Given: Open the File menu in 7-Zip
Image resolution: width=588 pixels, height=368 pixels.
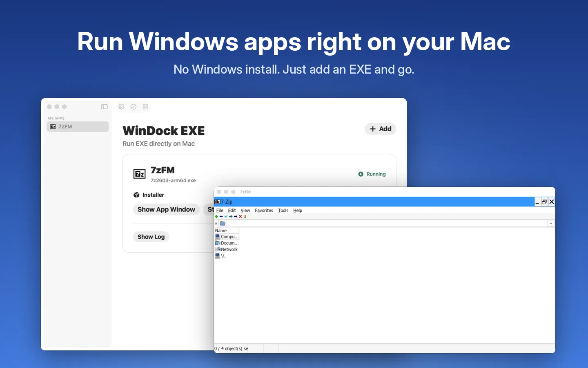Looking at the screenshot, I should pos(220,211).
